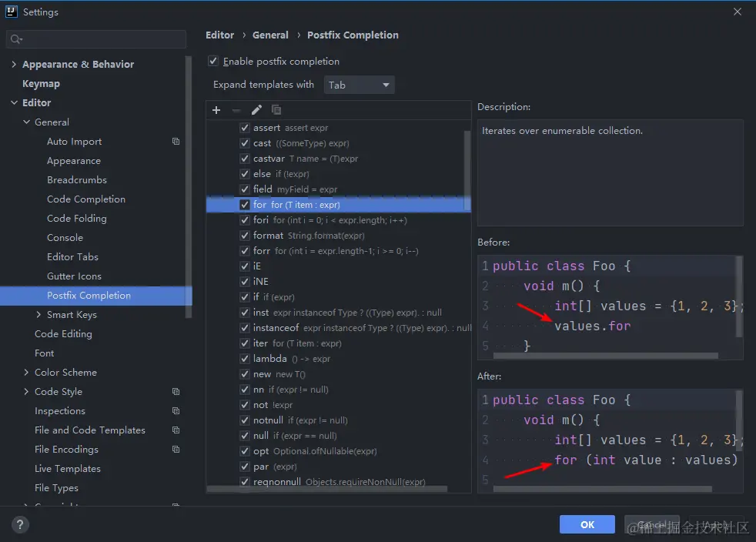This screenshot has width=756, height=542.
Task: Toggle the iter template checkbox
Action: [x=245, y=343]
